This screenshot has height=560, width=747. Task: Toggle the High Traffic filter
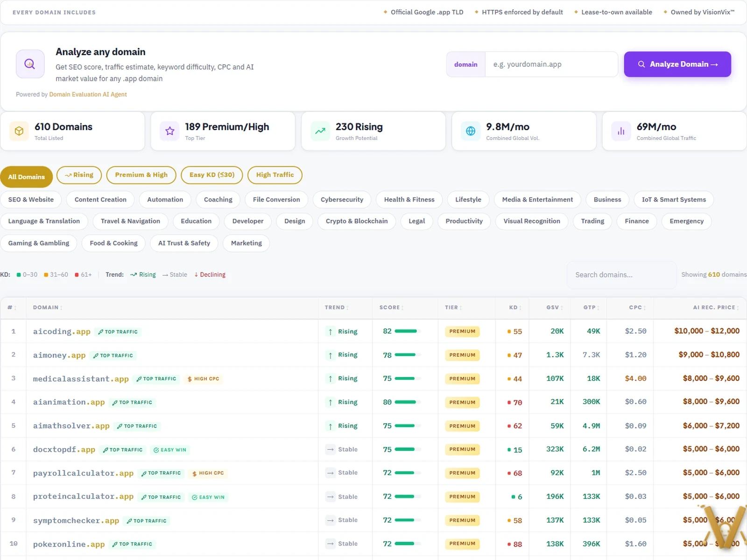275,175
